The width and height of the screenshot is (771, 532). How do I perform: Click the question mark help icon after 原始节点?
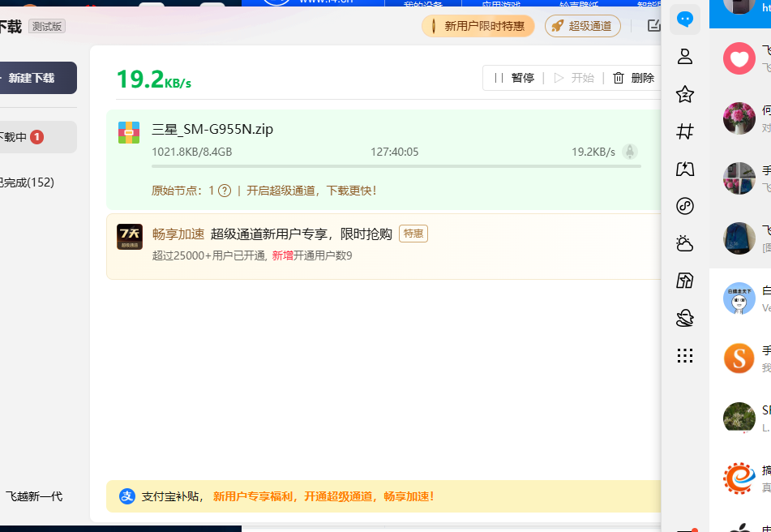(225, 191)
